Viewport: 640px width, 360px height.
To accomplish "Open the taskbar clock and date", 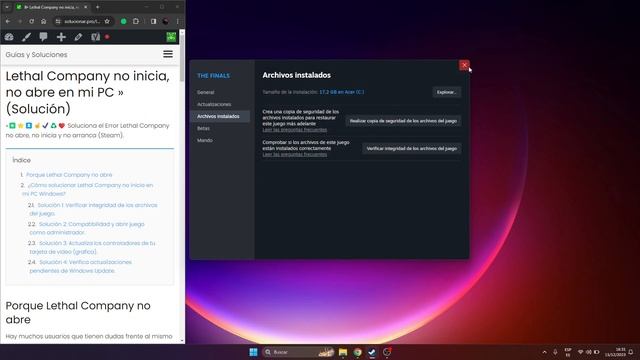I will click(x=616, y=352).
